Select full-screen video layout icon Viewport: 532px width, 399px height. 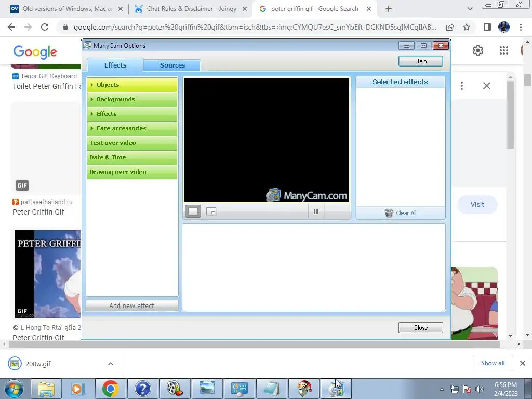tap(193, 211)
